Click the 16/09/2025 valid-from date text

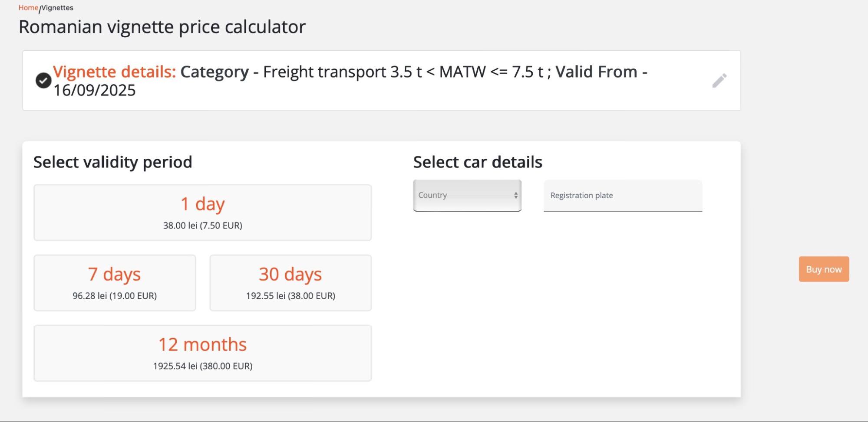95,90
